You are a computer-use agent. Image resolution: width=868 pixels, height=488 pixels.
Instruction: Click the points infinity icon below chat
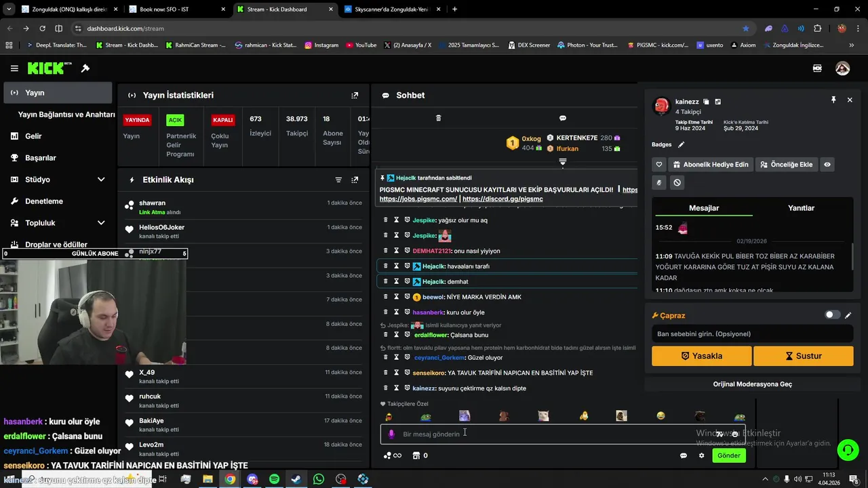pyautogui.click(x=393, y=455)
